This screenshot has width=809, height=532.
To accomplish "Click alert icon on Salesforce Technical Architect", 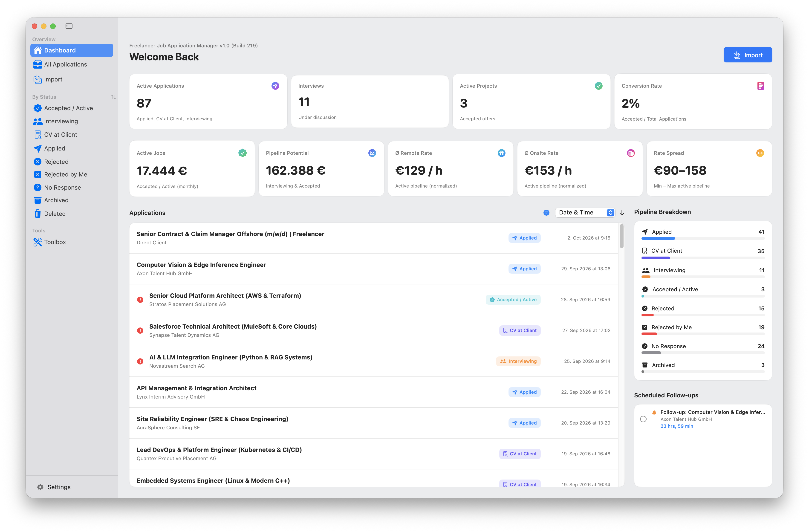I will pyautogui.click(x=140, y=331).
